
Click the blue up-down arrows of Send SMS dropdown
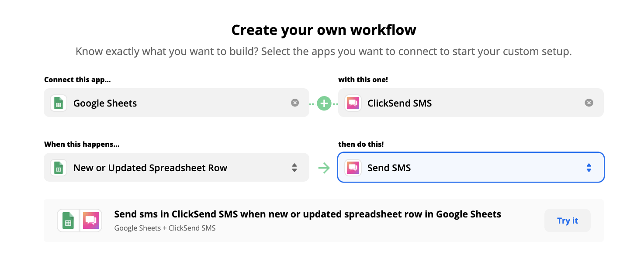(589, 168)
